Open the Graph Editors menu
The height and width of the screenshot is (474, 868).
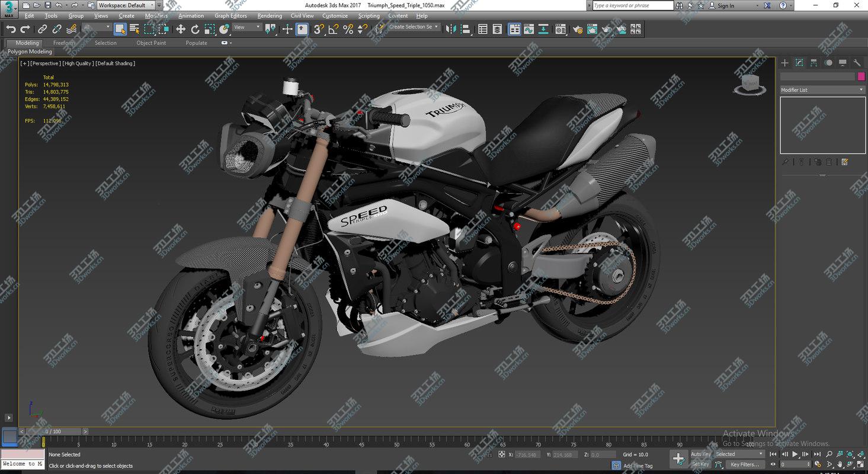pyautogui.click(x=230, y=16)
